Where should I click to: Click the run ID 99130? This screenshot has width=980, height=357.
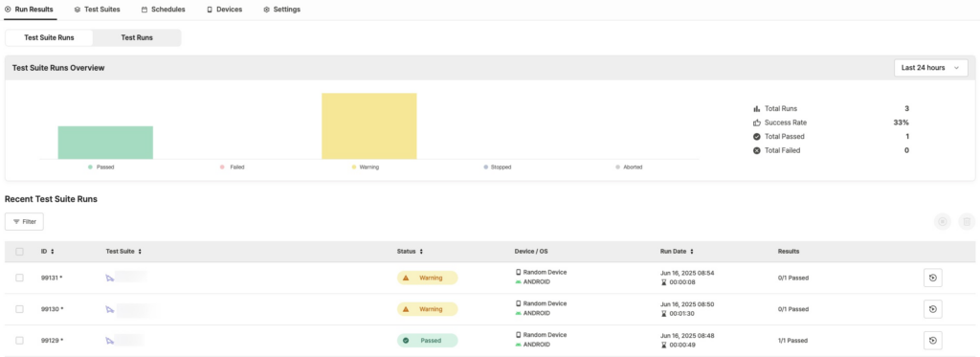point(52,309)
